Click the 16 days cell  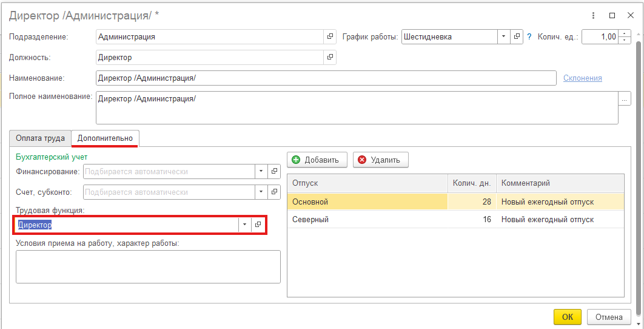(x=472, y=220)
